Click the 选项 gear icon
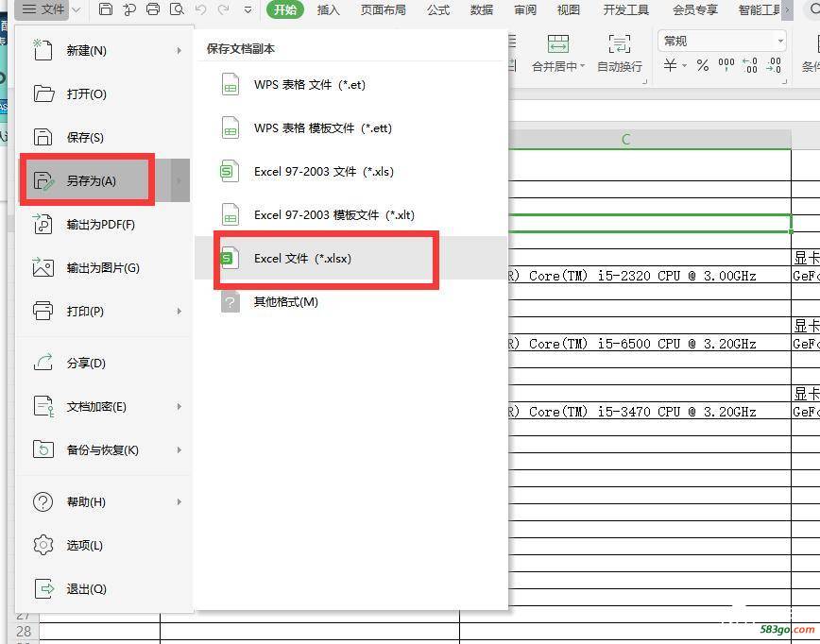Screen dimensions: 820x644 43,545
